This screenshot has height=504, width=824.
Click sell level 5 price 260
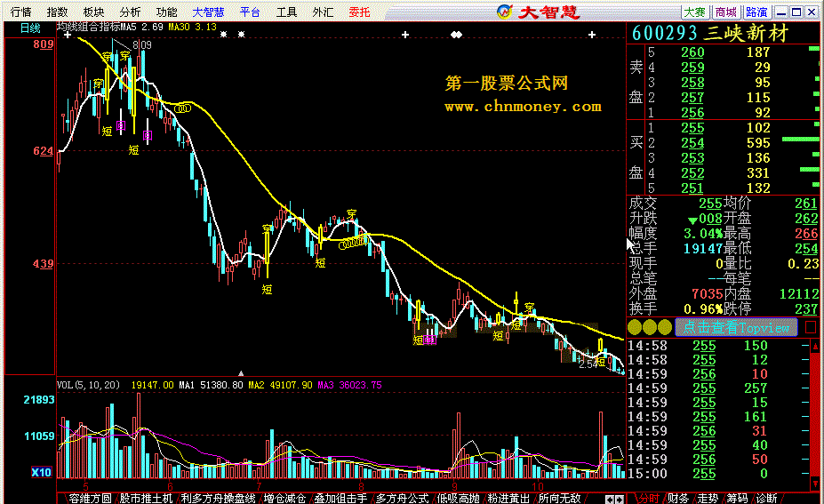tap(692, 52)
